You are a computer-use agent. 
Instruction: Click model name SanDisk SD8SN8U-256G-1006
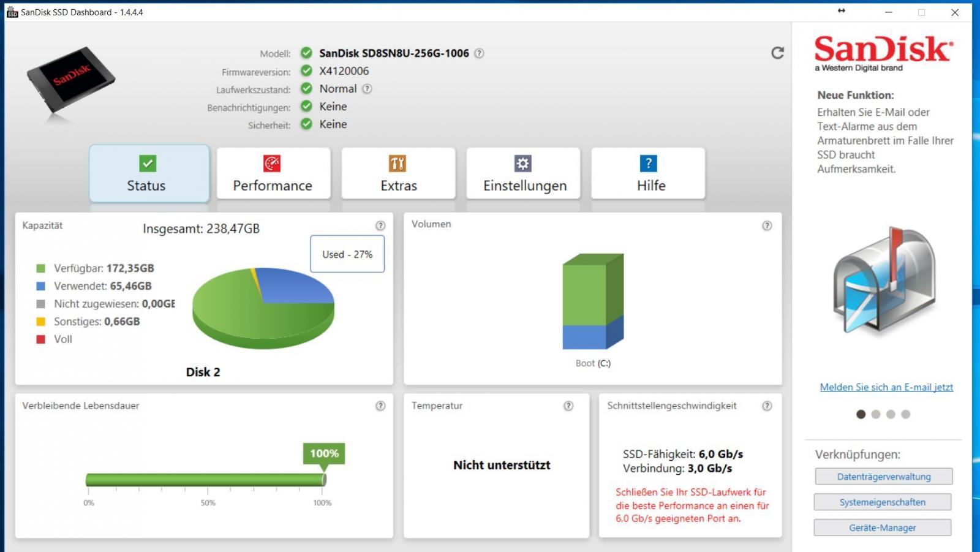tap(394, 53)
